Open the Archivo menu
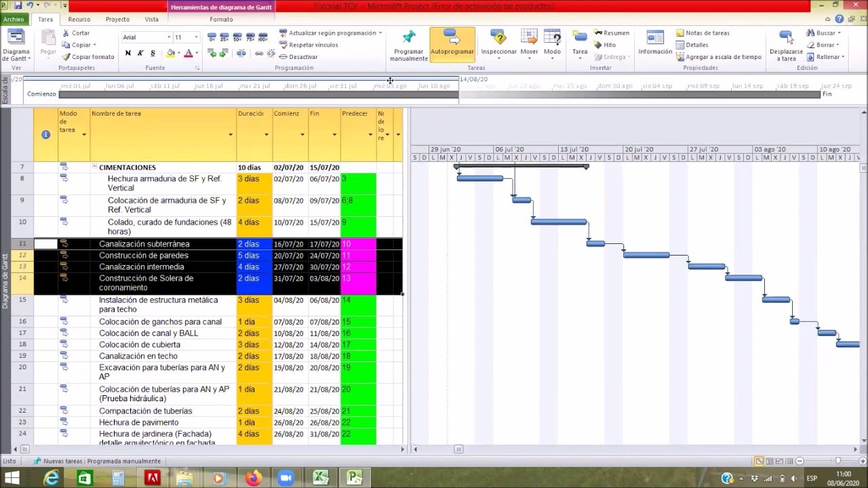Viewport: 868px width, 488px height. [14, 19]
